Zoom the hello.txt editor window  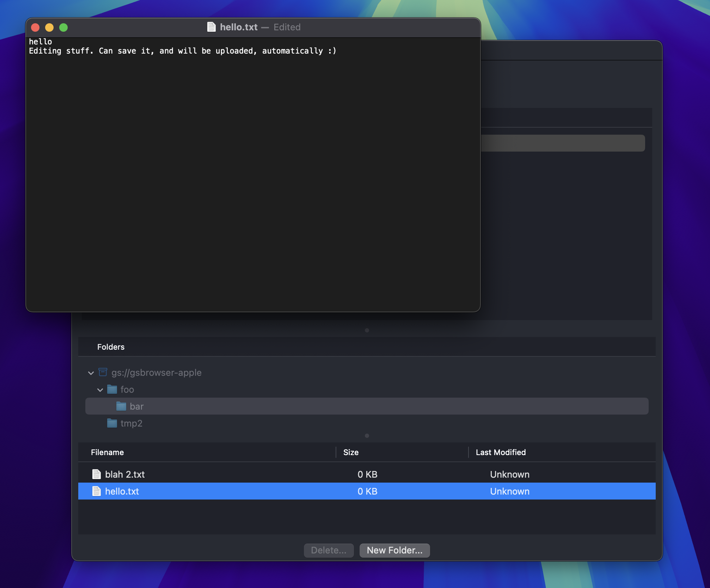(x=63, y=27)
